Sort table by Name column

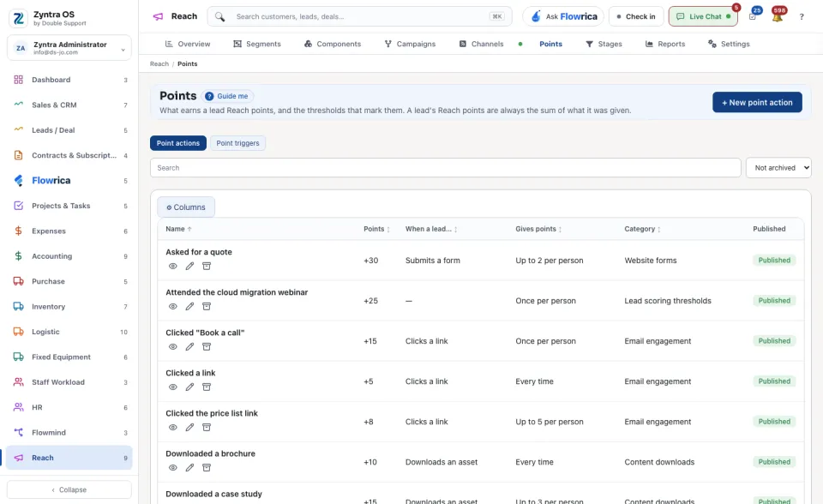coord(178,229)
